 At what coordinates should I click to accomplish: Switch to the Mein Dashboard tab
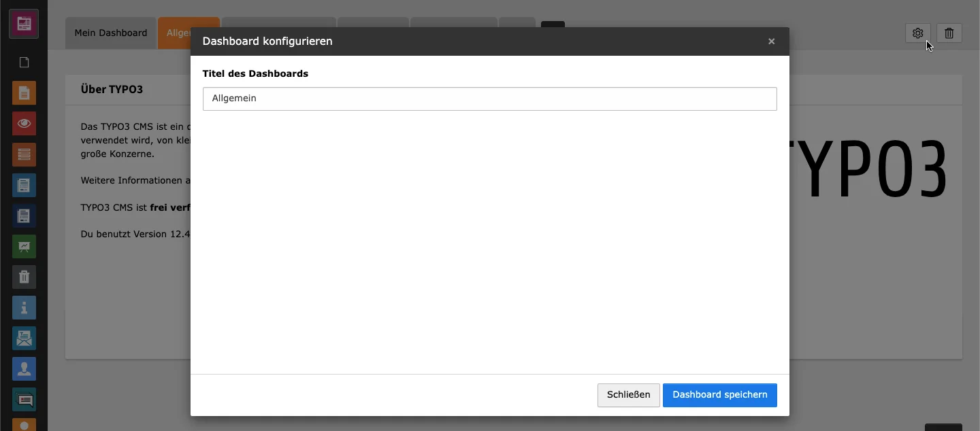110,33
